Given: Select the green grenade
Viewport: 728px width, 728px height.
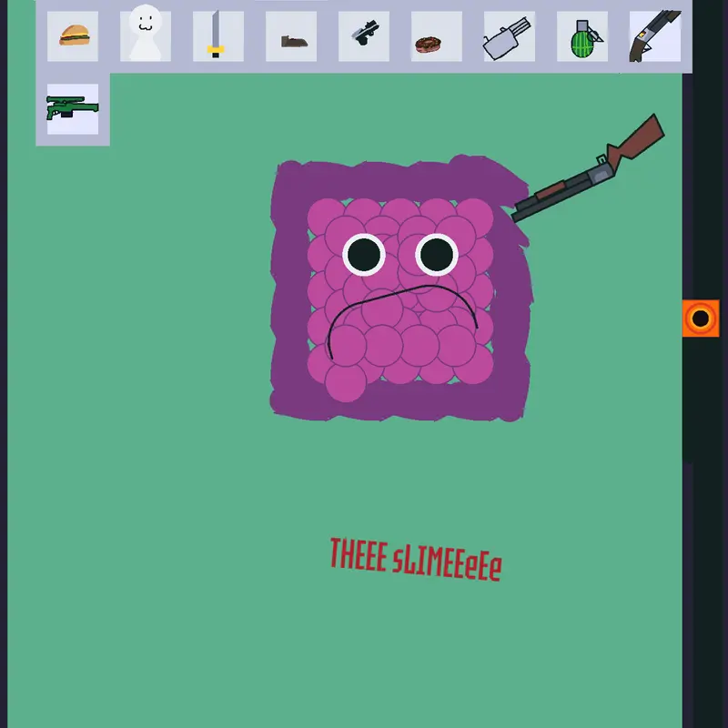Looking at the screenshot, I should [582, 36].
